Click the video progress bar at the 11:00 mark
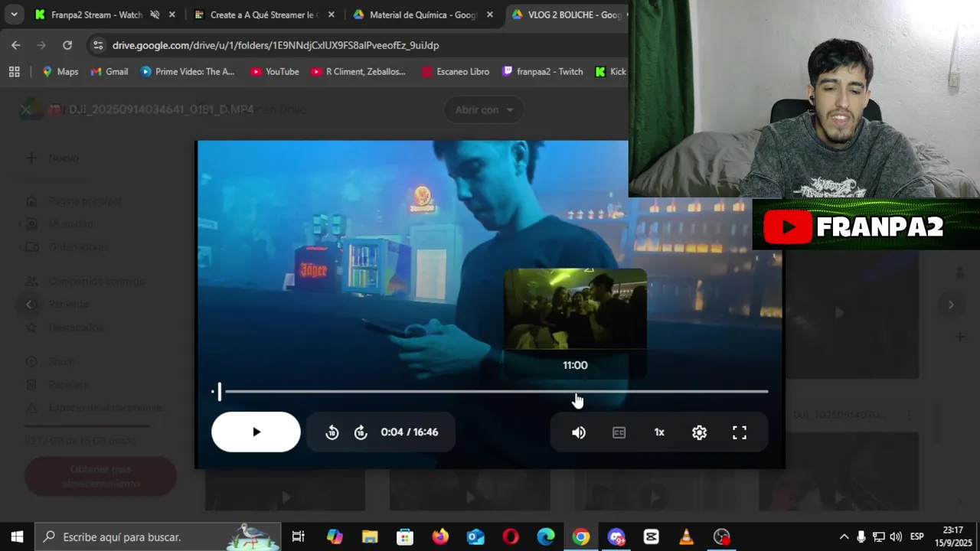This screenshot has height=551, width=980. pos(575,391)
